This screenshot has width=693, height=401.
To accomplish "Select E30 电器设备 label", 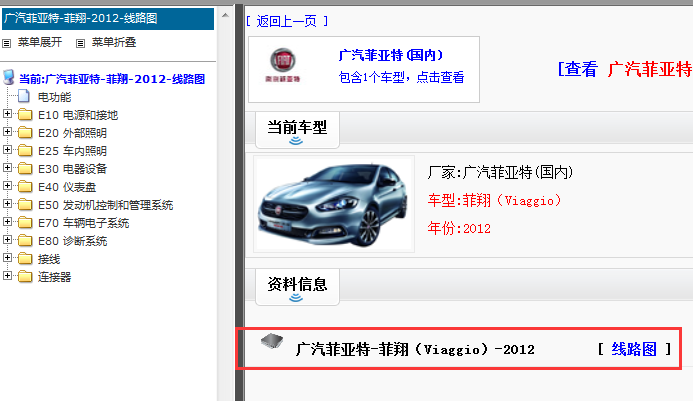I will pos(72,169).
